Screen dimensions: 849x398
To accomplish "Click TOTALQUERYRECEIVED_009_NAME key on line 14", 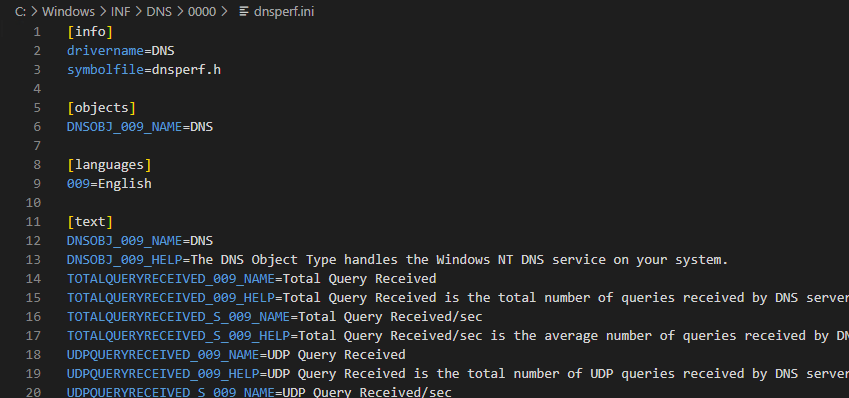I will pos(171,279).
